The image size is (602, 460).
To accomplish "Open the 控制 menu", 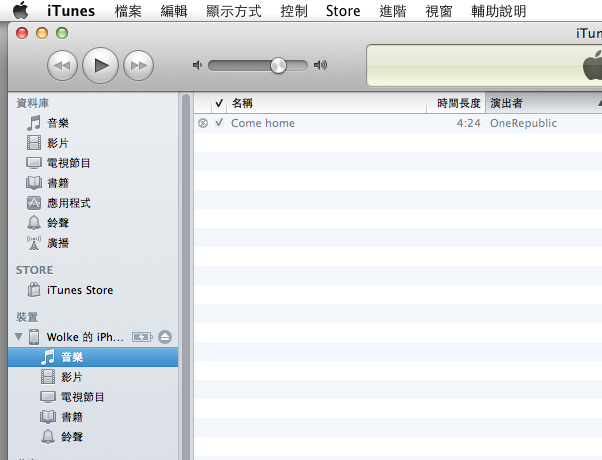I will click(x=294, y=11).
